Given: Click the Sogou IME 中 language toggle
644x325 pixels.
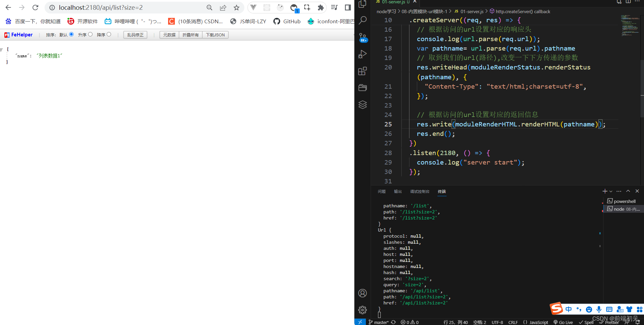Looking at the screenshot, I should 569,309.
